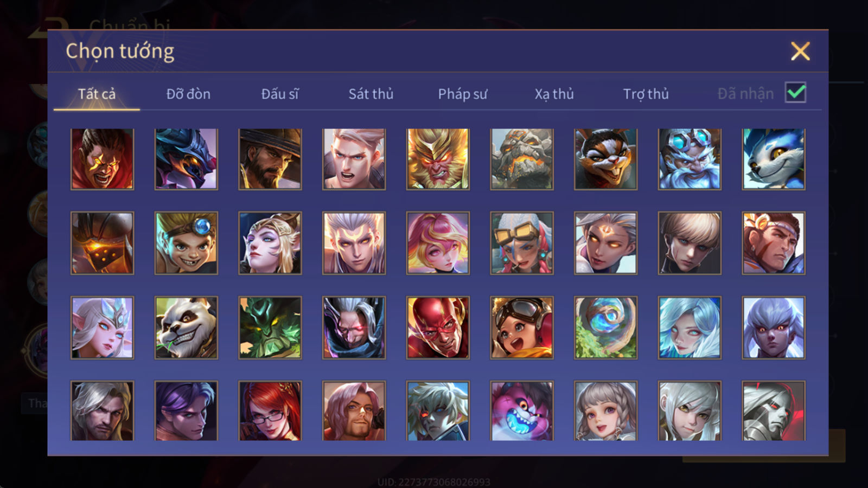Pick the purple grinning cat hero
Screen dimensions: 868x488
tap(522, 410)
